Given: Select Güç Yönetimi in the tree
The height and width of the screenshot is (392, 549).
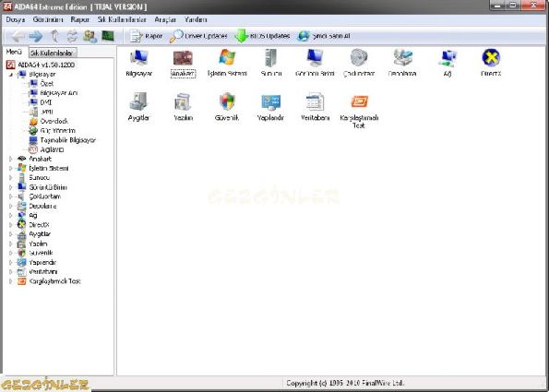Looking at the screenshot, I should click(x=52, y=131).
